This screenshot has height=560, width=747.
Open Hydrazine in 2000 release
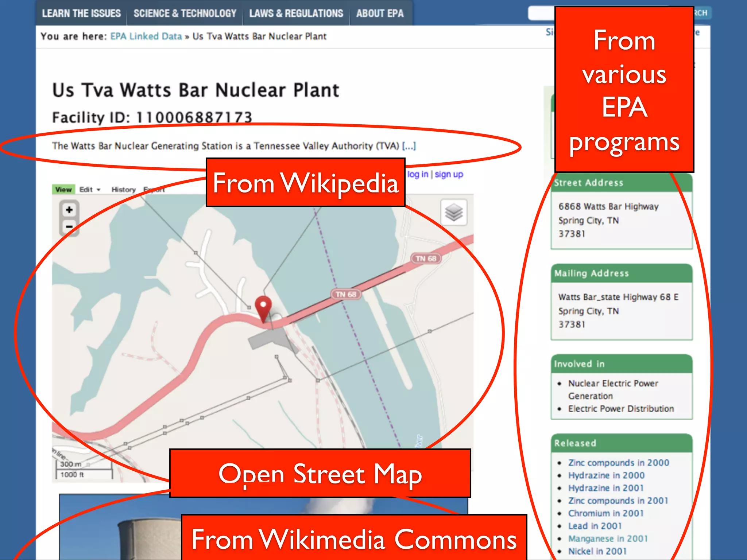606,475
